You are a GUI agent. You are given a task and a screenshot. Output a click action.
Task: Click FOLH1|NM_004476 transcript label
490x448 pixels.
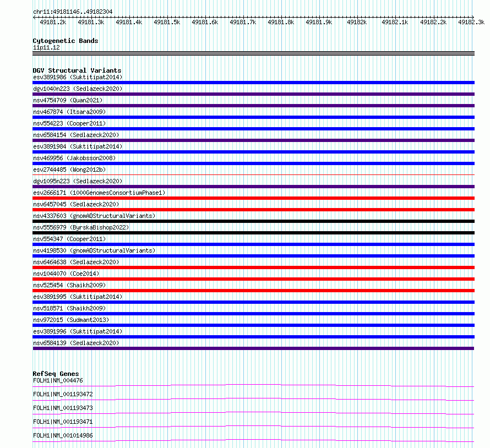[58, 380]
